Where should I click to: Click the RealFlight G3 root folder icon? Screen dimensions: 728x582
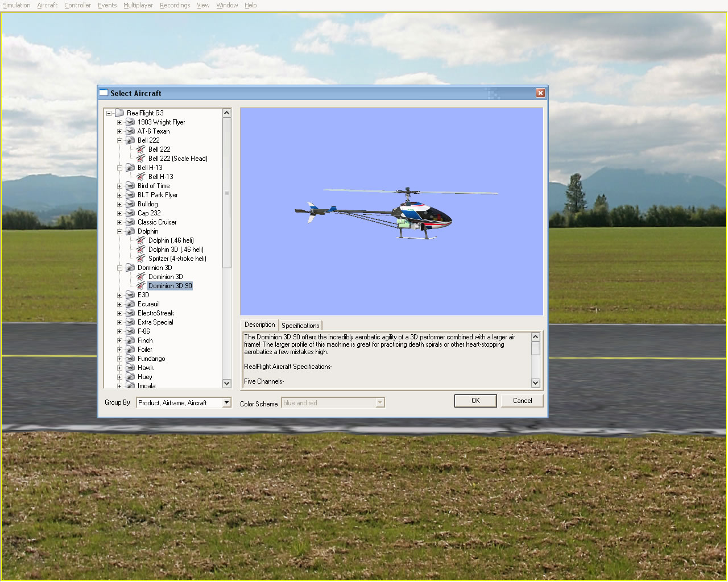tap(119, 113)
